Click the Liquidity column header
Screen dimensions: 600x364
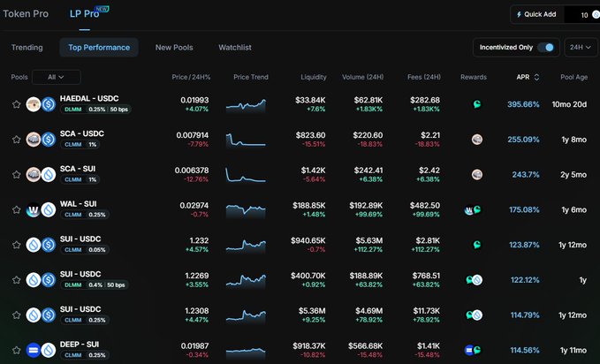point(314,77)
